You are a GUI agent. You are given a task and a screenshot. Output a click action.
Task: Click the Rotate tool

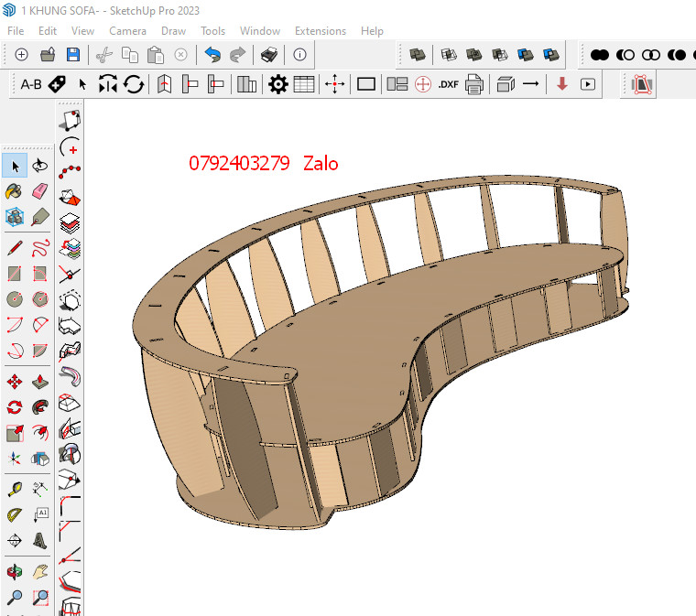(14, 407)
